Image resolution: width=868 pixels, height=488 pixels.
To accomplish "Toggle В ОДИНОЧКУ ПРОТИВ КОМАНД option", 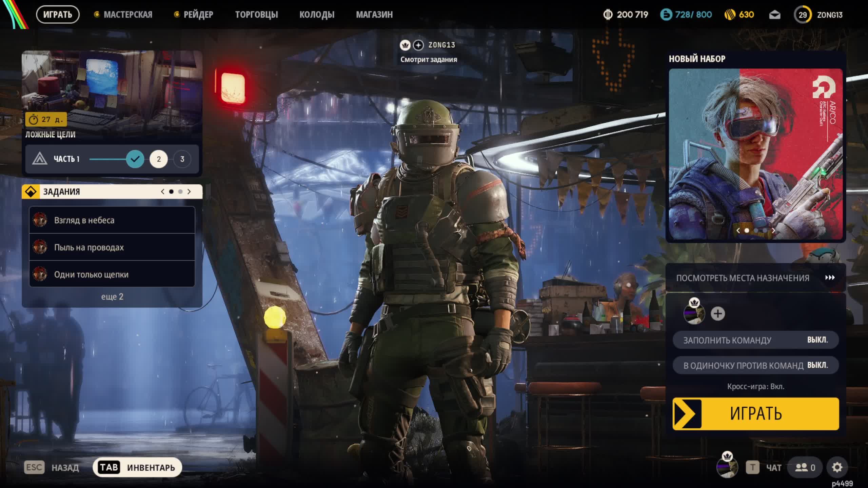I will (755, 365).
